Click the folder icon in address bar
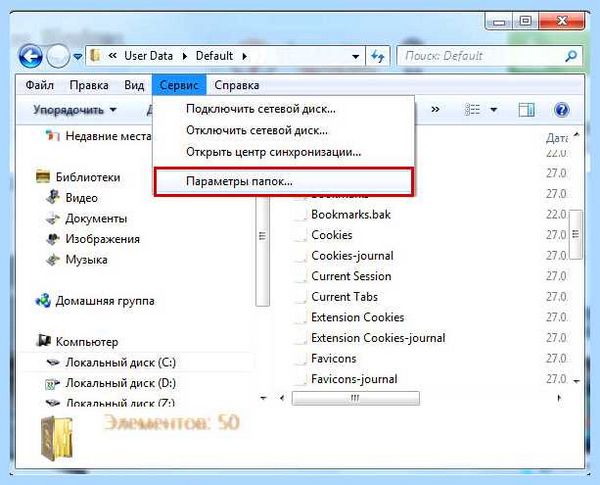The height and width of the screenshot is (485, 600). [x=95, y=56]
